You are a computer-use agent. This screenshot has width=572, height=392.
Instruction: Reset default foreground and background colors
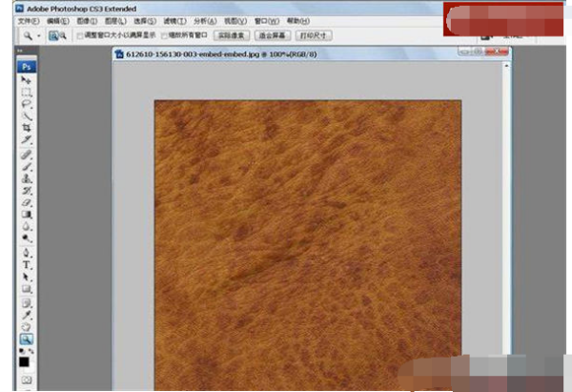click(22, 351)
